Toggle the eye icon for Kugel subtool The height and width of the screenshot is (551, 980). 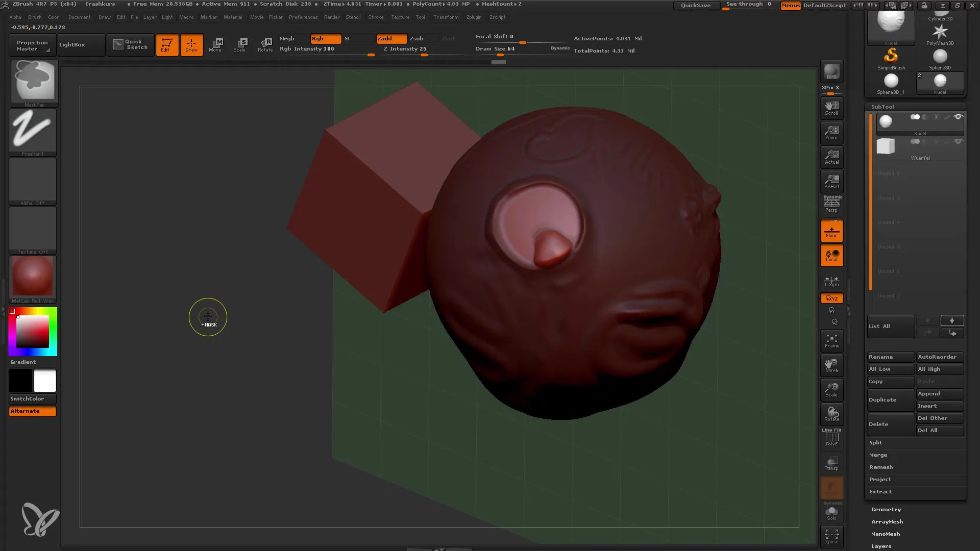[958, 117]
